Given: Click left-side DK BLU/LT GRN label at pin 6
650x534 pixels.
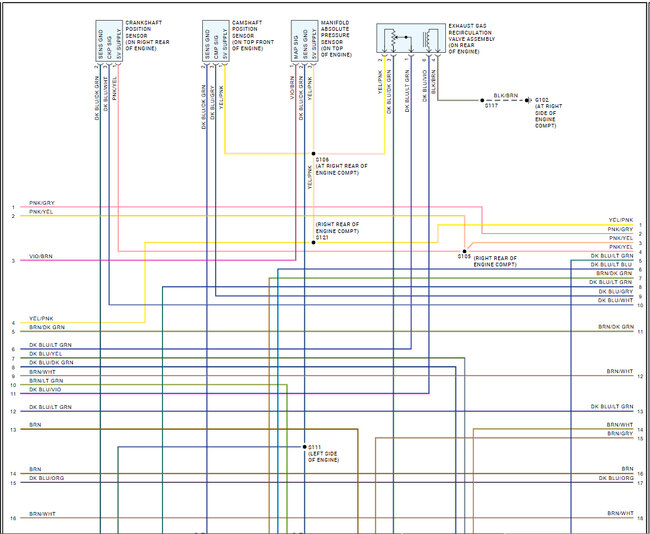Looking at the screenshot, I should pos(50,345).
